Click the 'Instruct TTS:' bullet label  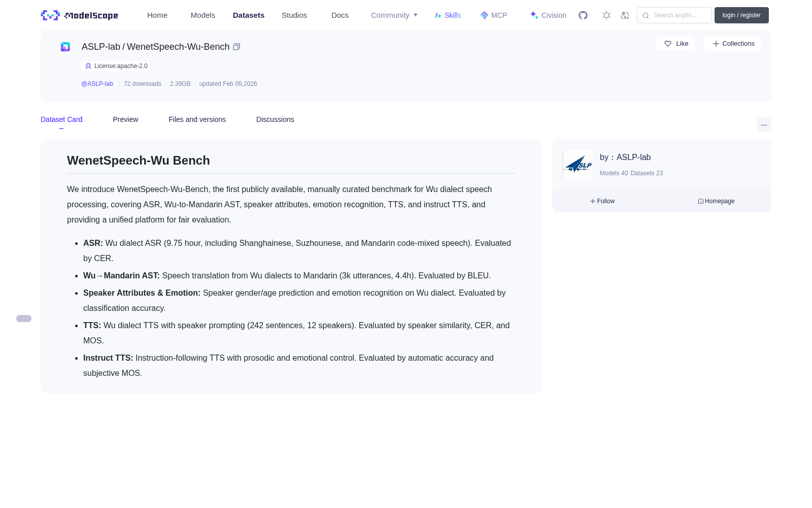point(108,358)
